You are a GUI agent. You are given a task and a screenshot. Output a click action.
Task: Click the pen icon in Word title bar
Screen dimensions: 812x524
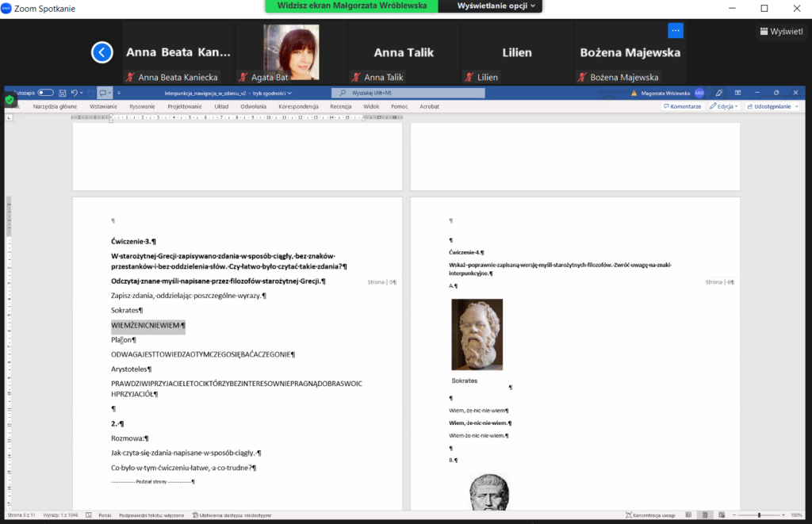point(719,93)
